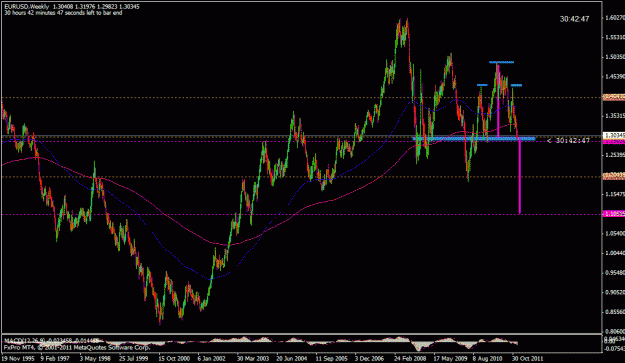This screenshot has height=363, width=625.
Task: Click the 1.5035 price axis label
Action: tap(614, 57)
